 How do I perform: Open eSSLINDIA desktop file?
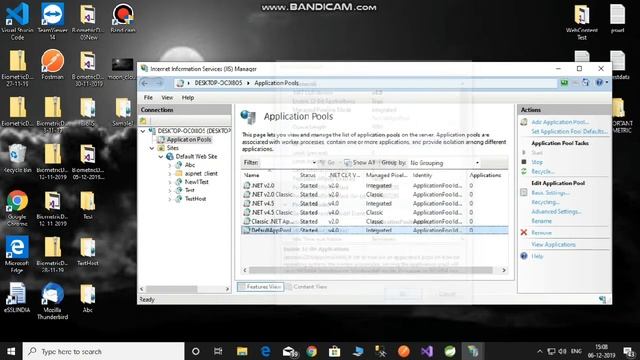pos(17,298)
